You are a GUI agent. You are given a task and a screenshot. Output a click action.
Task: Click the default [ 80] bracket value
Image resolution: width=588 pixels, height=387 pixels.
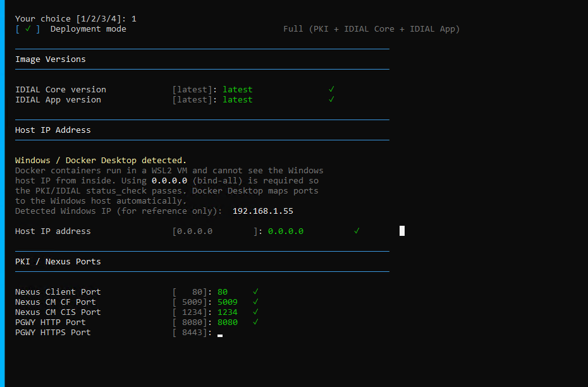(x=190, y=292)
